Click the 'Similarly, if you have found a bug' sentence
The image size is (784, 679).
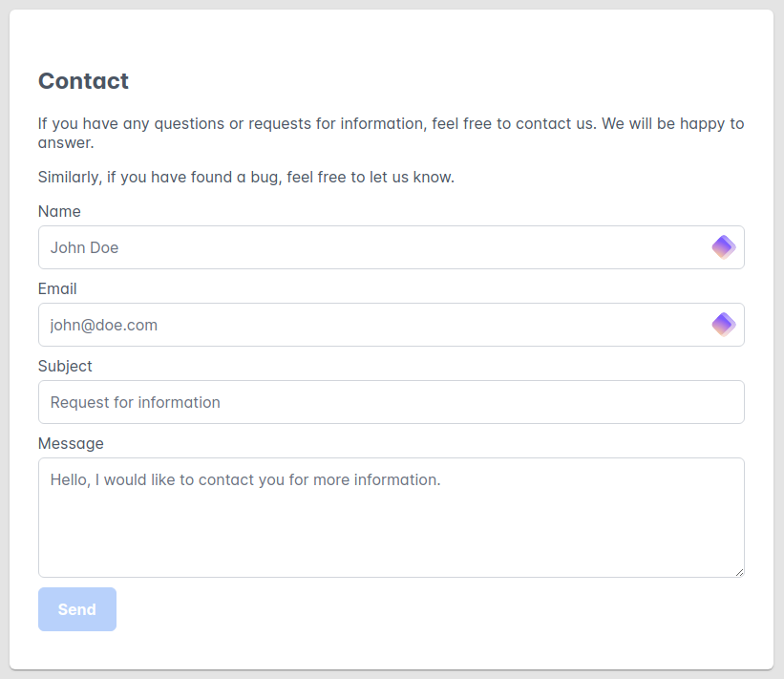(245, 178)
